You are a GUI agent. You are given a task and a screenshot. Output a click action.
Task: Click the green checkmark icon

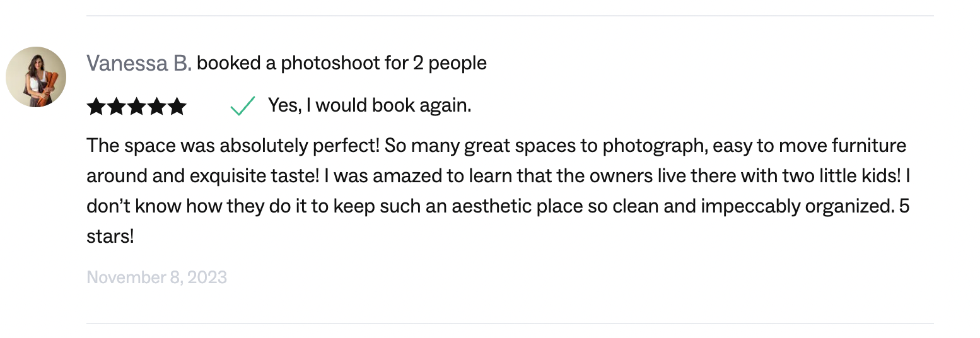(x=242, y=106)
